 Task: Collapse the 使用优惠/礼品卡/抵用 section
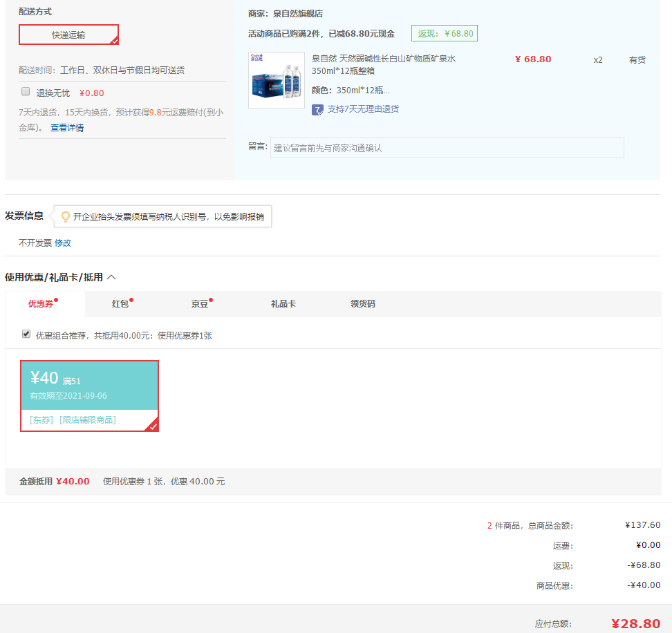(x=111, y=277)
